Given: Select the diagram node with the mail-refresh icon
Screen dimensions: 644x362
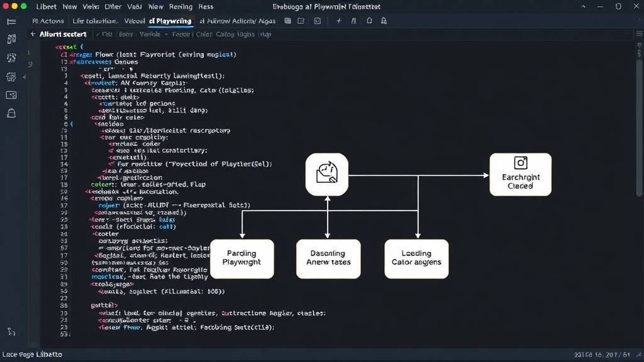Looking at the screenshot, I should (x=327, y=175).
